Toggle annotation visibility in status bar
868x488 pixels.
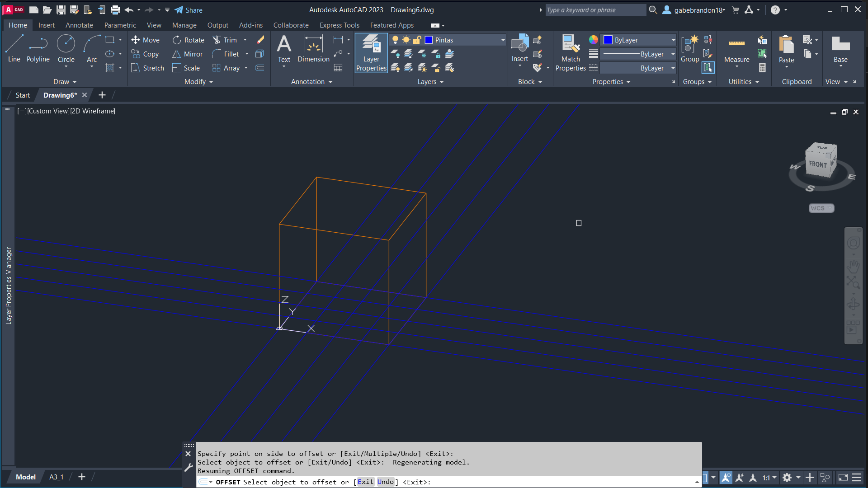[x=726, y=478]
